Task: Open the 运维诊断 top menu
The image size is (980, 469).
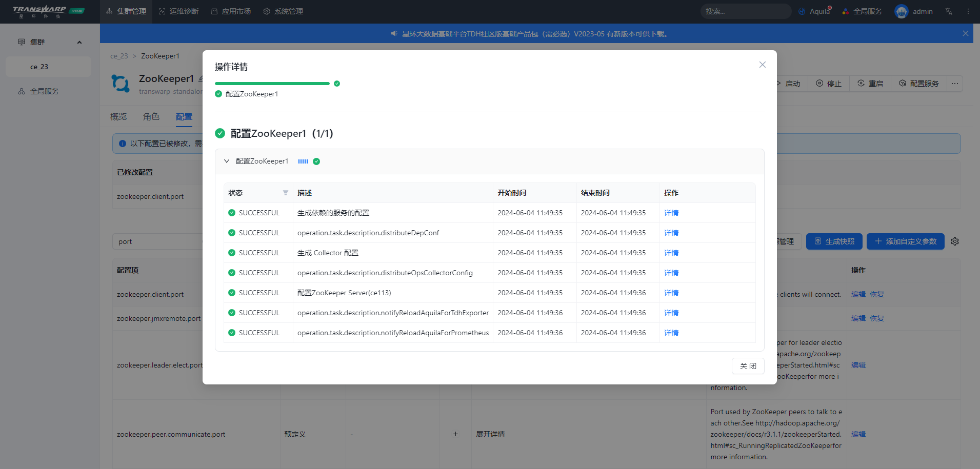Action: pos(178,11)
